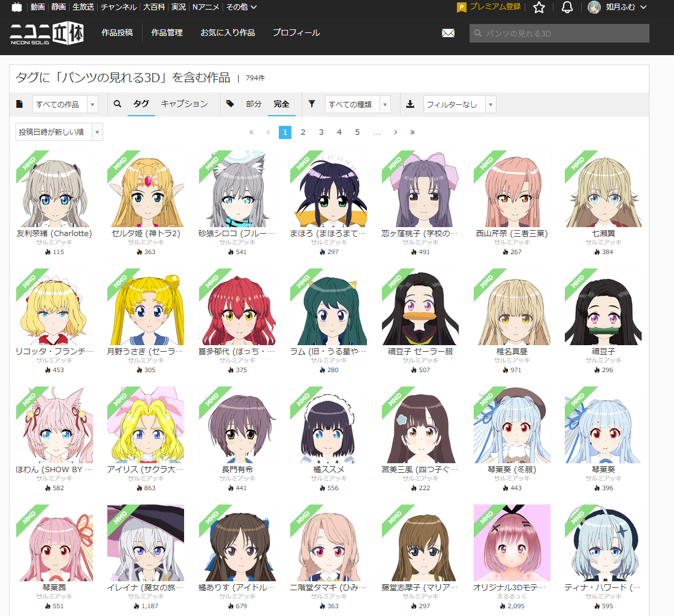
Task: Go to next page arrow
Action: click(395, 132)
